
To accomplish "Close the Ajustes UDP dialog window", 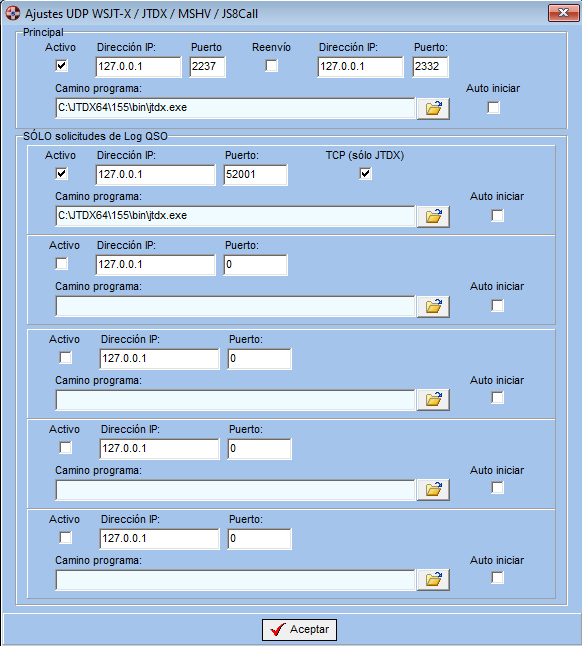I will (563, 13).
